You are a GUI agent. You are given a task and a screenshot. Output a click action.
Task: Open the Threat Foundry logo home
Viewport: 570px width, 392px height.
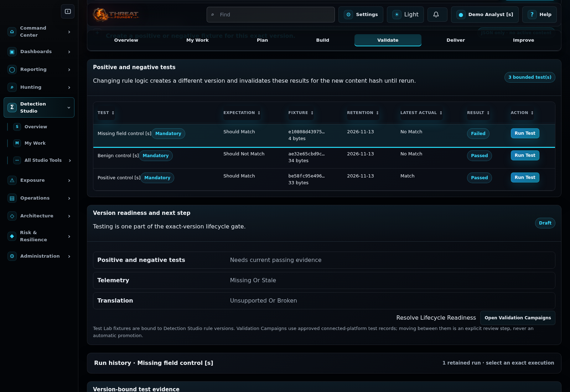(x=115, y=15)
